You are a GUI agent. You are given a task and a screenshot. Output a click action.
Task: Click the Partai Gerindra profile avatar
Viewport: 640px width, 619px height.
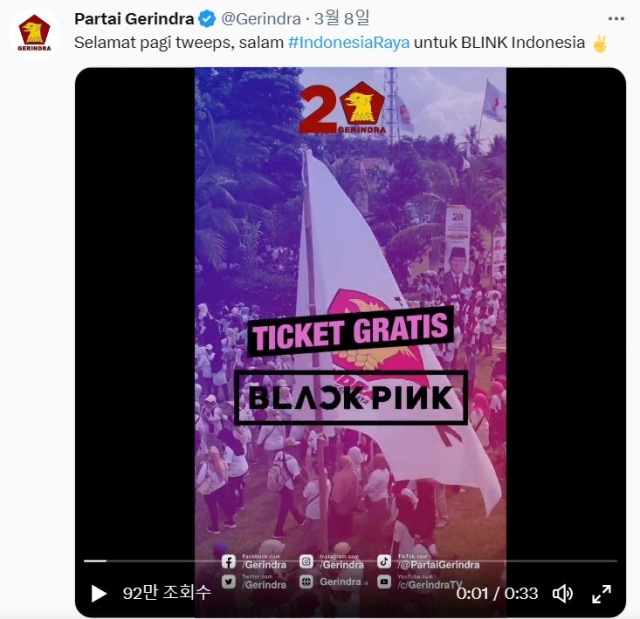(x=35, y=33)
